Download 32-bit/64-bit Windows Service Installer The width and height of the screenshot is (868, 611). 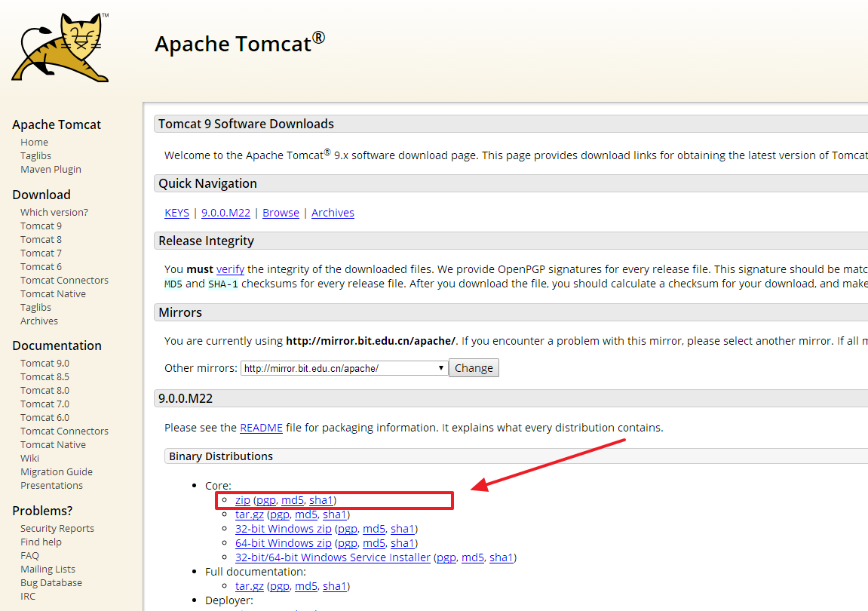pyautogui.click(x=333, y=558)
